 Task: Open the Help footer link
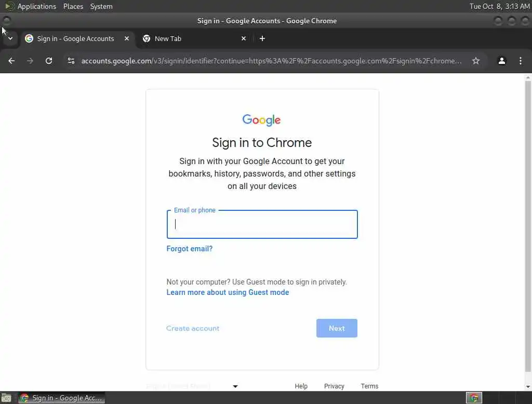(301, 386)
